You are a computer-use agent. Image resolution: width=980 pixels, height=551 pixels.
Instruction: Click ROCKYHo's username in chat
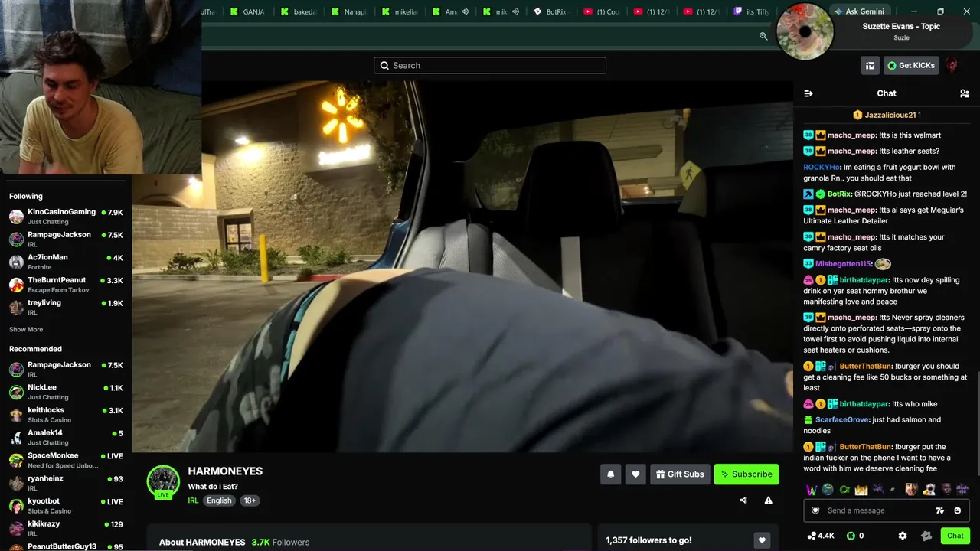(822, 168)
